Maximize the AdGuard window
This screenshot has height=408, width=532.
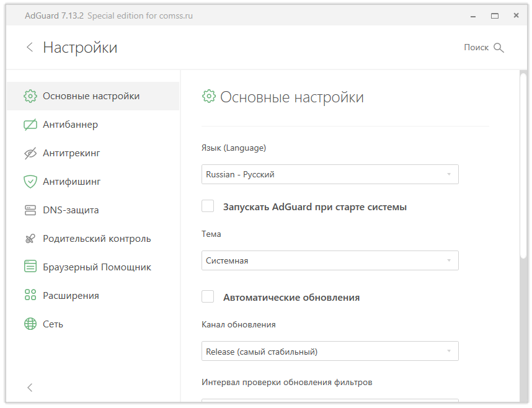tap(495, 16)
